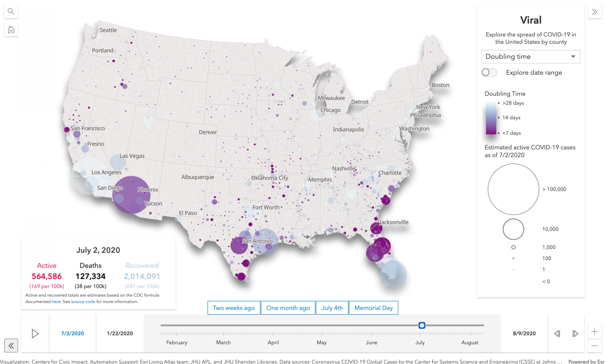Open the Doubling time dropdown
605x364 pixels.
tap(531, 57)
